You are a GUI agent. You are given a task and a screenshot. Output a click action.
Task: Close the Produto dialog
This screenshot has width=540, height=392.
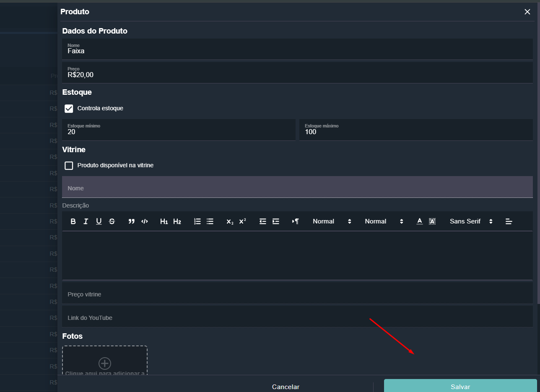527,12
